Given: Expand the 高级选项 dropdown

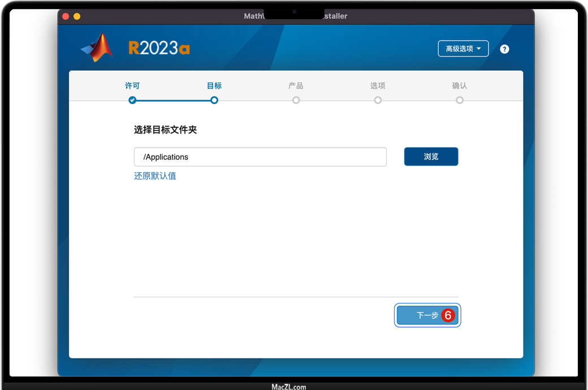Looking at the screenshot, I should tap(463, 49).
